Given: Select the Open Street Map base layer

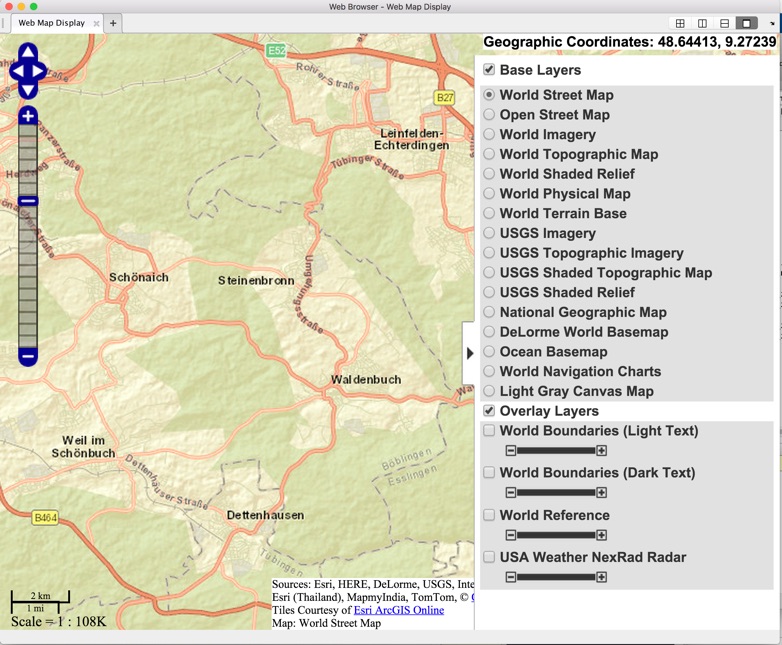Looking at the screenshot, I should [x=489, y=115].
